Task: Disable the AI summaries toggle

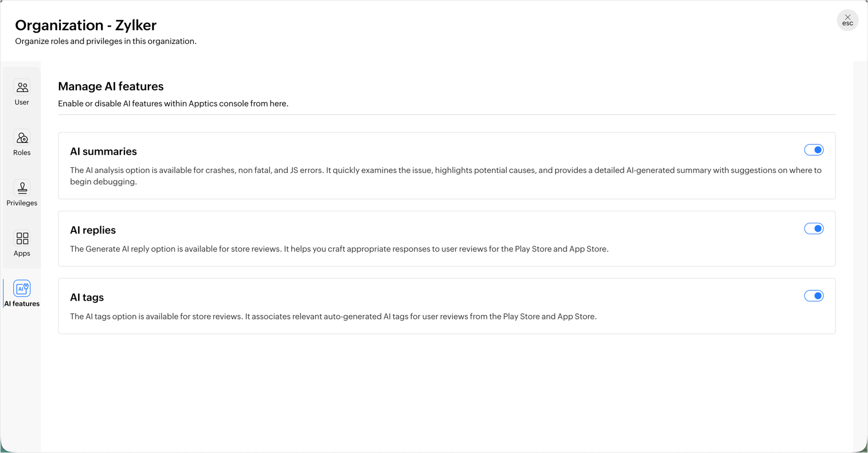Action: tap(814, 150)
